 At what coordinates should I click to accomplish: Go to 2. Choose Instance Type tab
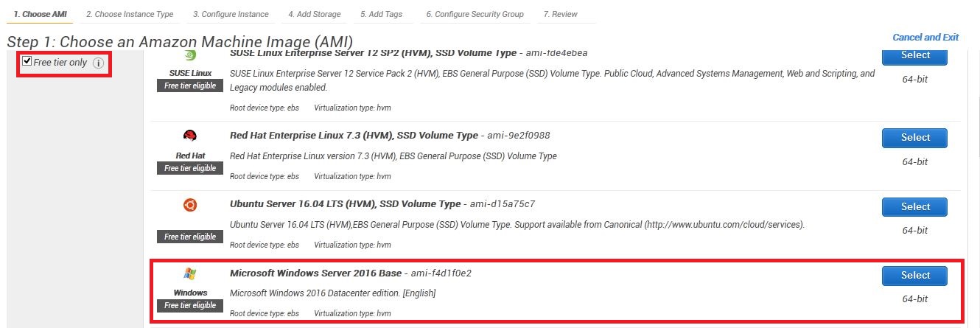(130, 14)
